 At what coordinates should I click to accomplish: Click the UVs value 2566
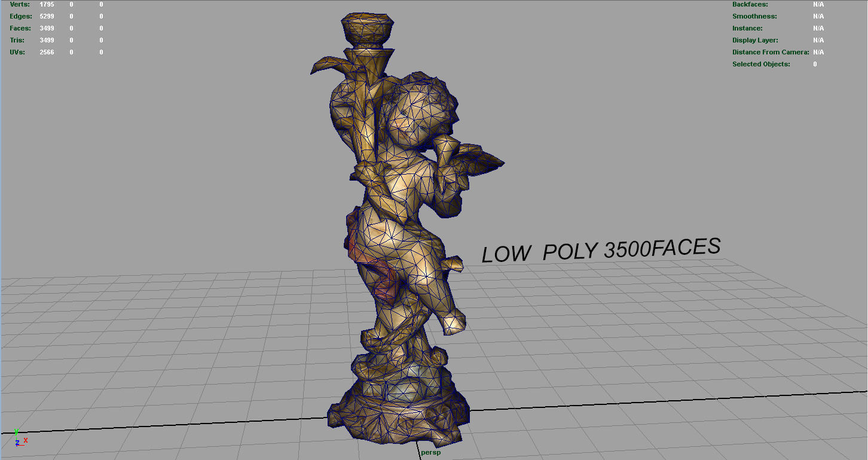(47, 52)
